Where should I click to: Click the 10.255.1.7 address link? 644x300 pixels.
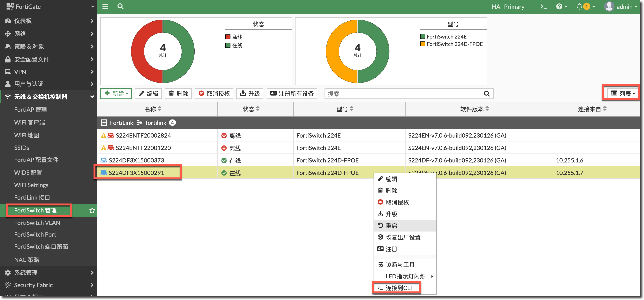(569, 173)
